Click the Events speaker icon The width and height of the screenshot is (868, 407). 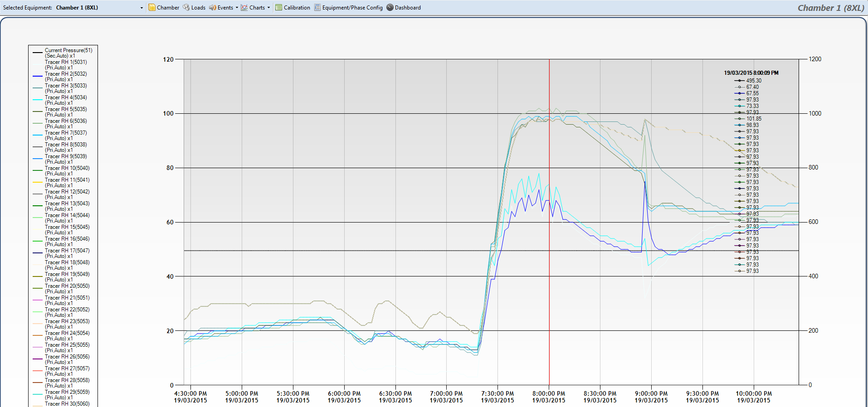click(x=212, y=8)
